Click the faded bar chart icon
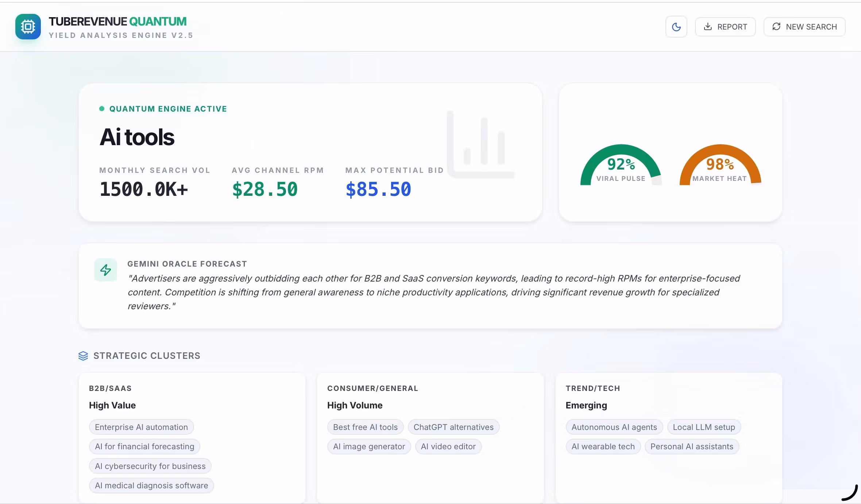The width and height of the screenshot is (861, 504). [x=481, y=145]
